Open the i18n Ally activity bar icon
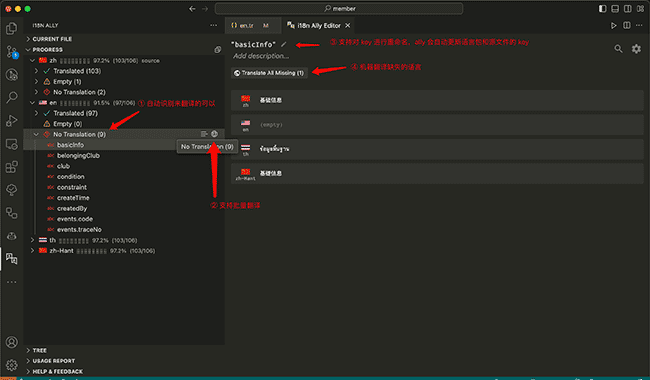The image size is (650, 380). 12,259
